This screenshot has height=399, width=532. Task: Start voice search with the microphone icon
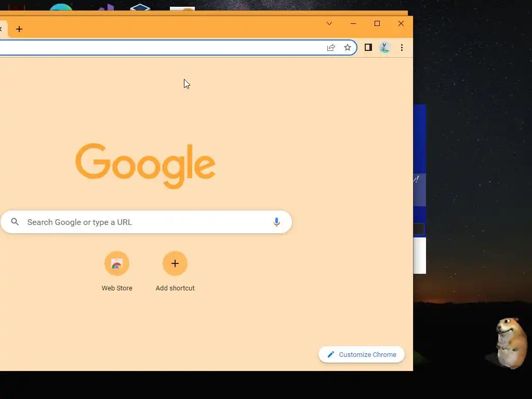pos(276,222)
